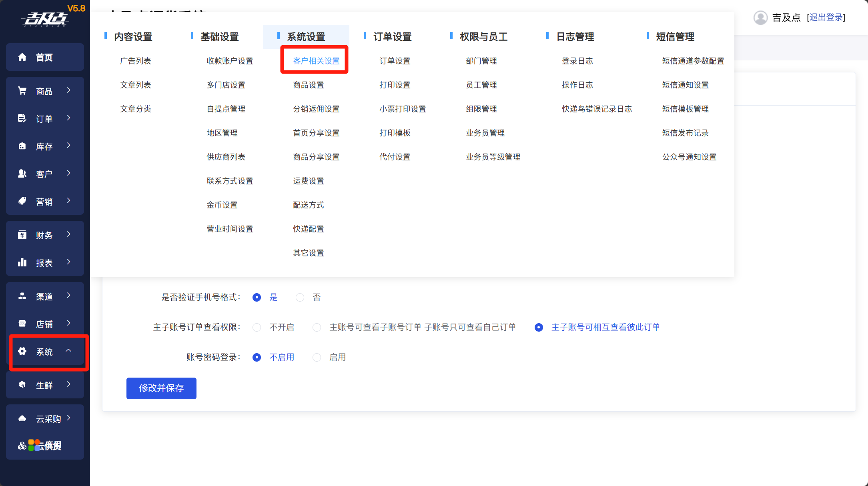Click the 吉及点 logo at top left
The width and height of the screenshot is (868, 486).
[x=45, y=19]
